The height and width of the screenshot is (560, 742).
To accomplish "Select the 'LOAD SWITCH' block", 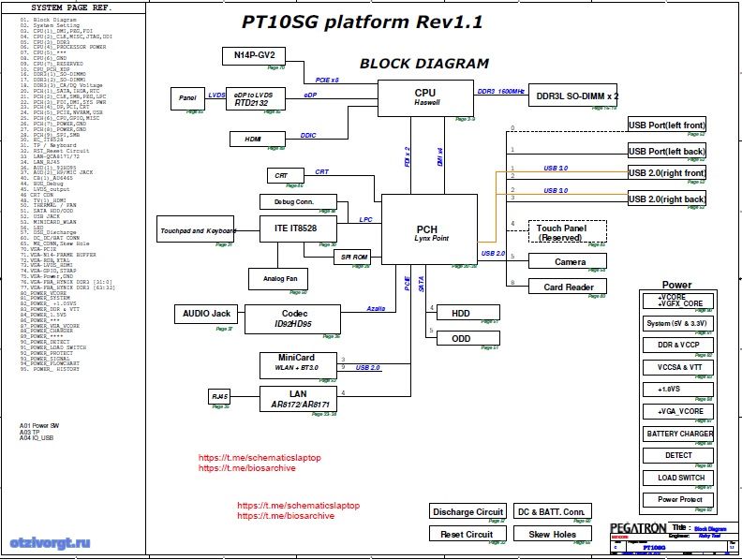I will pos(678,478).
